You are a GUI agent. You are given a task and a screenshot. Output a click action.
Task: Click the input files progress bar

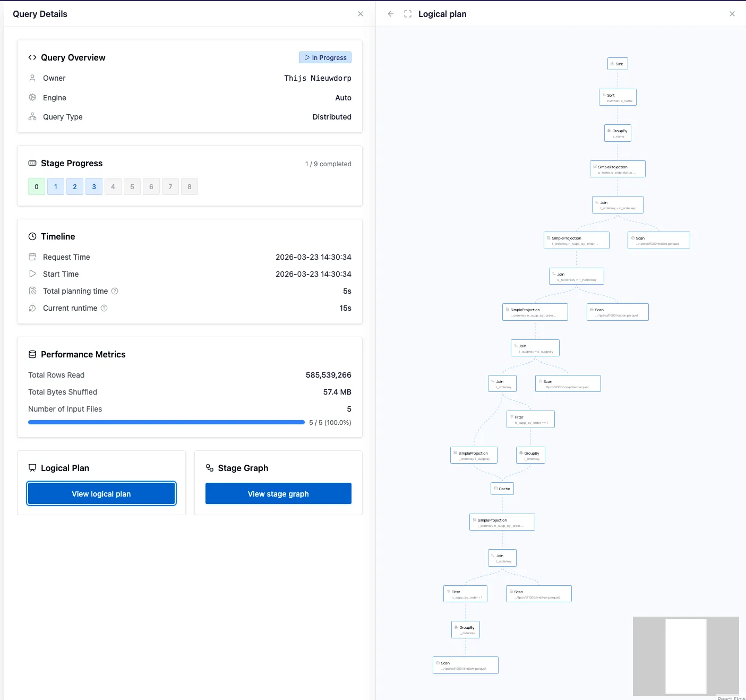[166, 422]
